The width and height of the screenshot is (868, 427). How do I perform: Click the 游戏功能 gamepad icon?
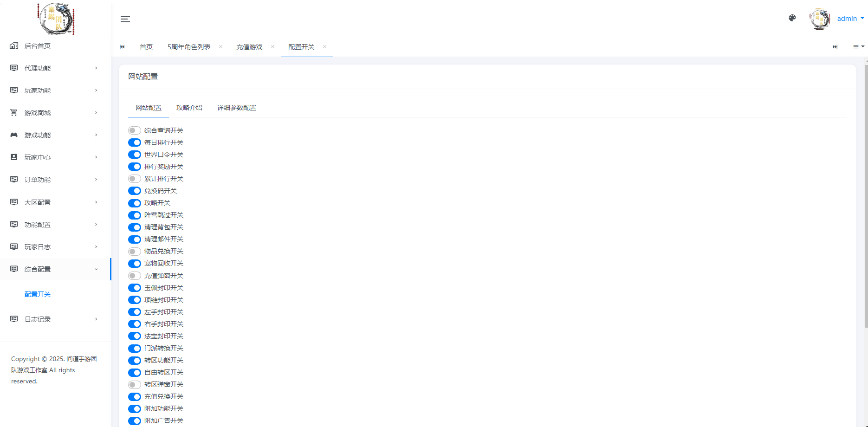(x=14, y=135)
